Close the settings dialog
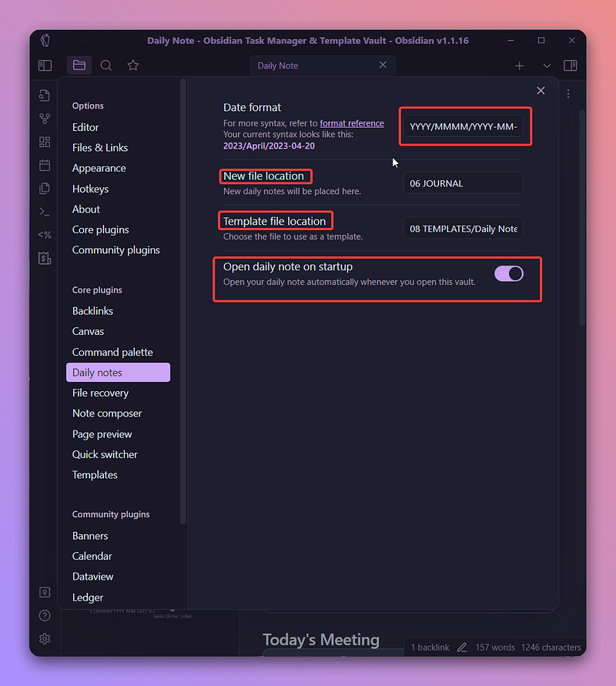616x686 pixels. (x=541, y=91)
